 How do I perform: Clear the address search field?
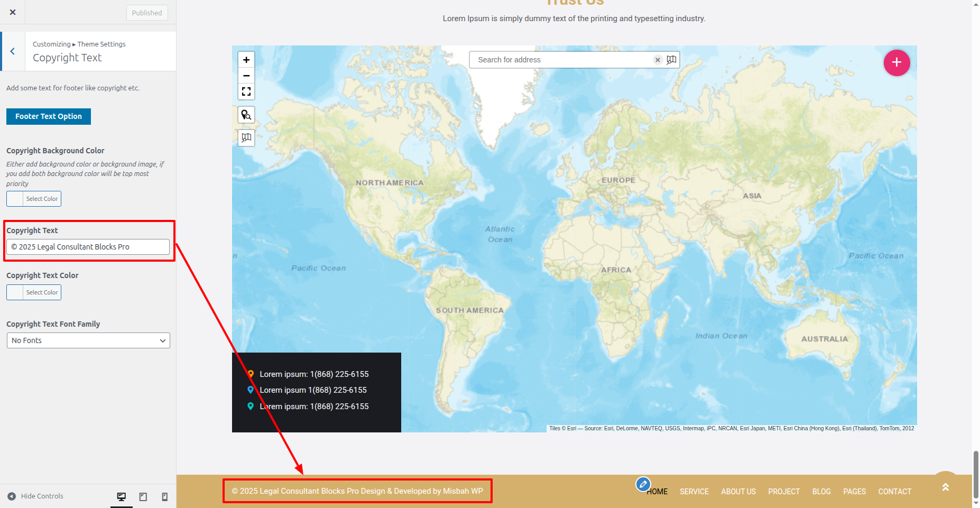click(x=658, y=60)
